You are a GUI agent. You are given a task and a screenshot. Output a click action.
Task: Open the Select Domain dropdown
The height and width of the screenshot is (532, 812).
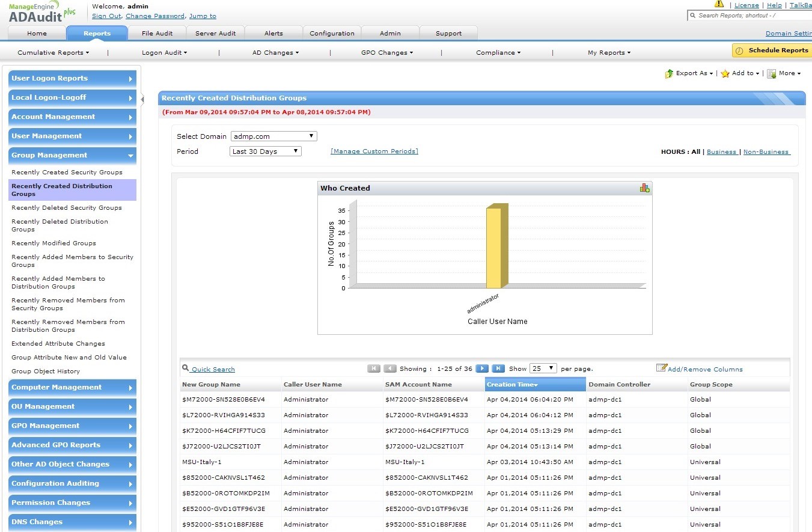[273, 136]
